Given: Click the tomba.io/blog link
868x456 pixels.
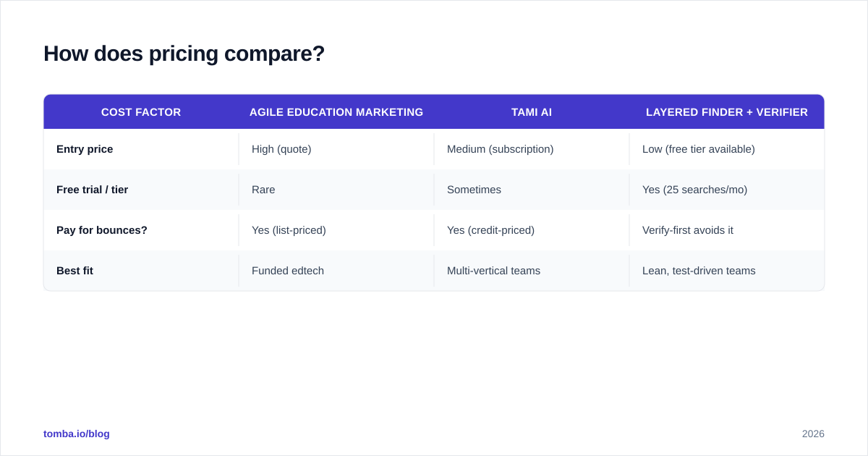Looking at the screenshot, I should point(77,434).
